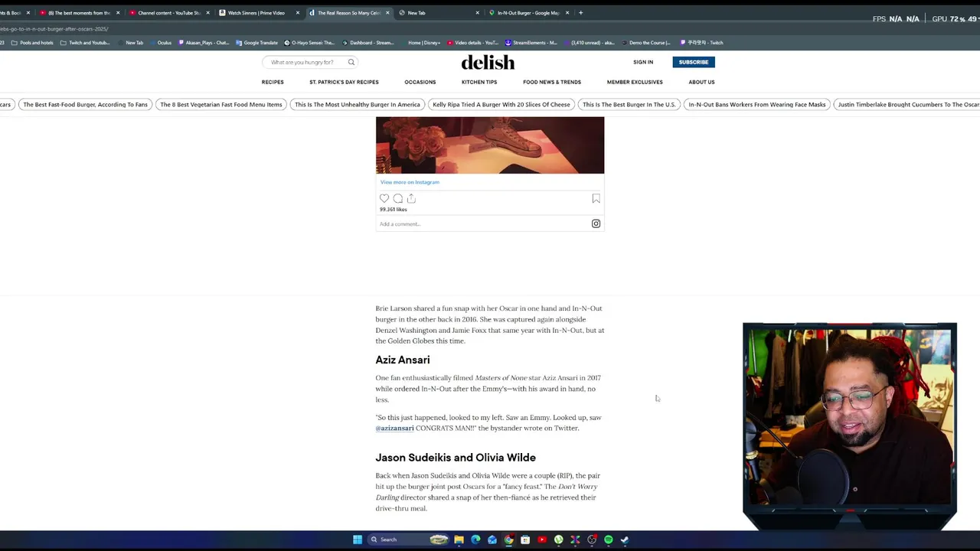Viewport: 980px width, 551px height.
Task: Click Jason Sudeikis and Olivia Wilde heading
Action: click(x=456, y=458)
